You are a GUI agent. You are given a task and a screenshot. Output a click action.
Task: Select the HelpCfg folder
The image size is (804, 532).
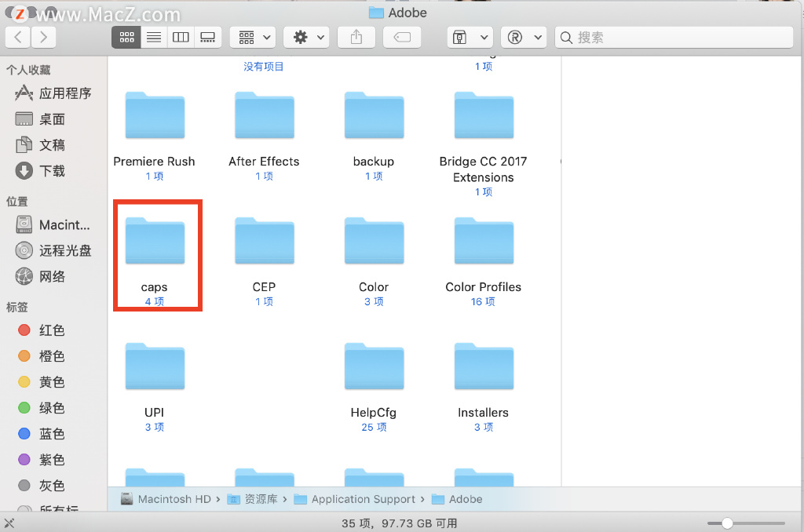click(375, 367)
